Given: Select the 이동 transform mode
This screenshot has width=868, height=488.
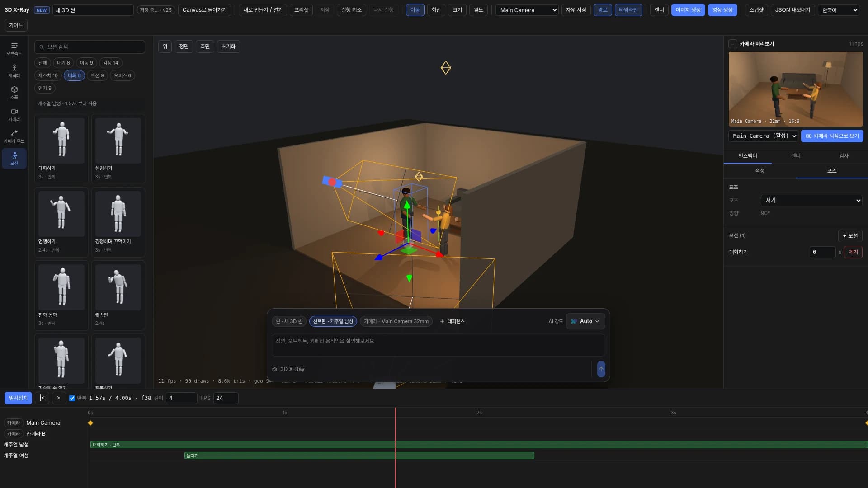Looking at the screenshot, I should (x=415, y=10).
